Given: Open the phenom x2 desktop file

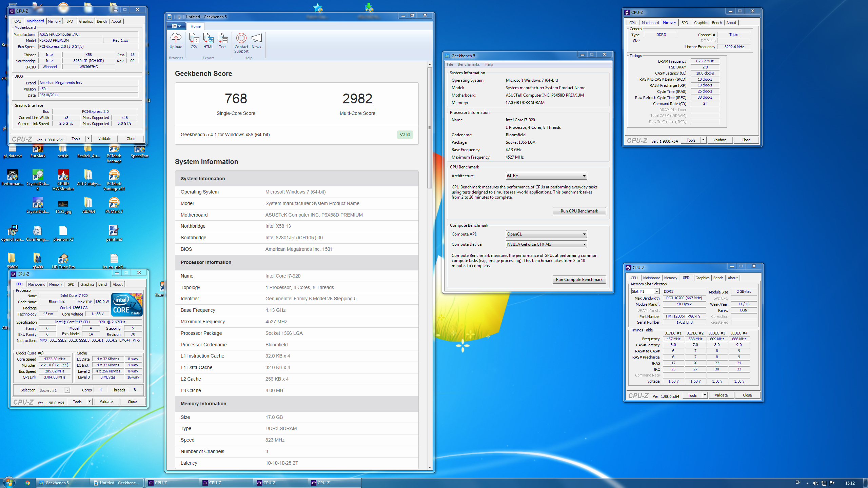Looking at the screenshot, I should pyautogui.click(x=63, y=233).
